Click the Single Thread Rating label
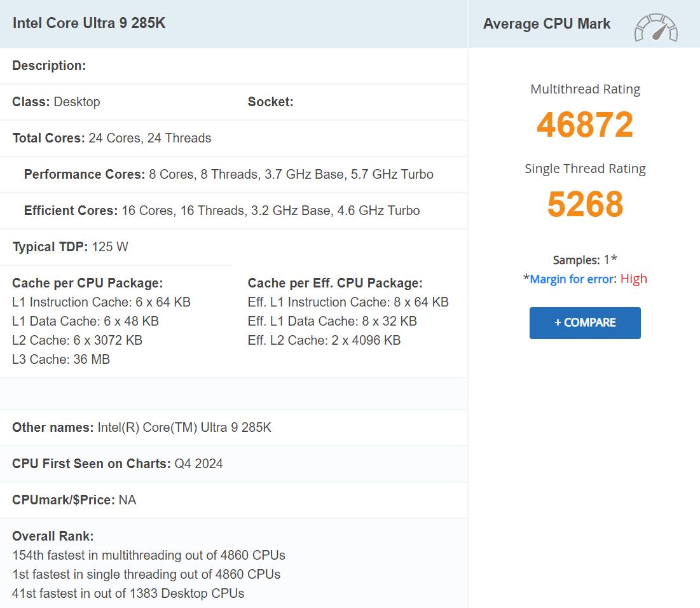Screen dimensions: 700x608 (586, 169)
